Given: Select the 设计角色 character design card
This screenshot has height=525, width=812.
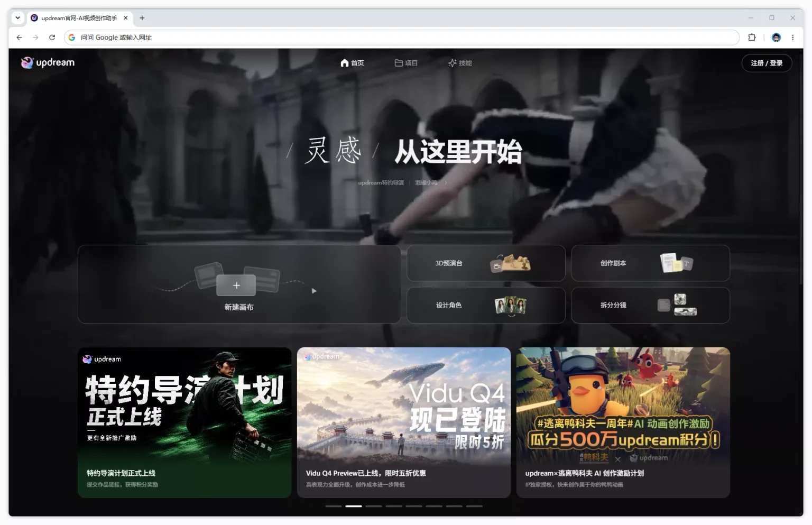Looking at the screenshot, I should tap(486, 305).
